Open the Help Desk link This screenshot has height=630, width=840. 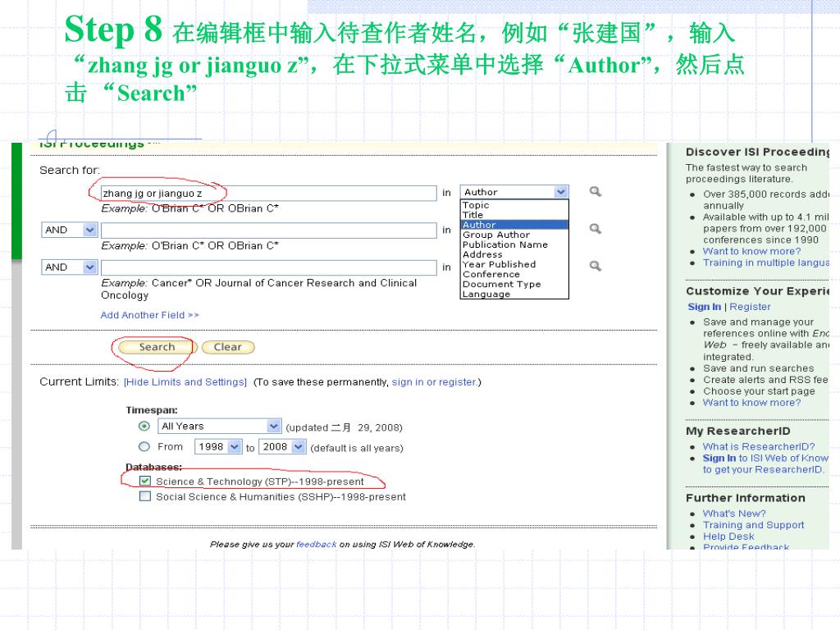click(728, 536)
